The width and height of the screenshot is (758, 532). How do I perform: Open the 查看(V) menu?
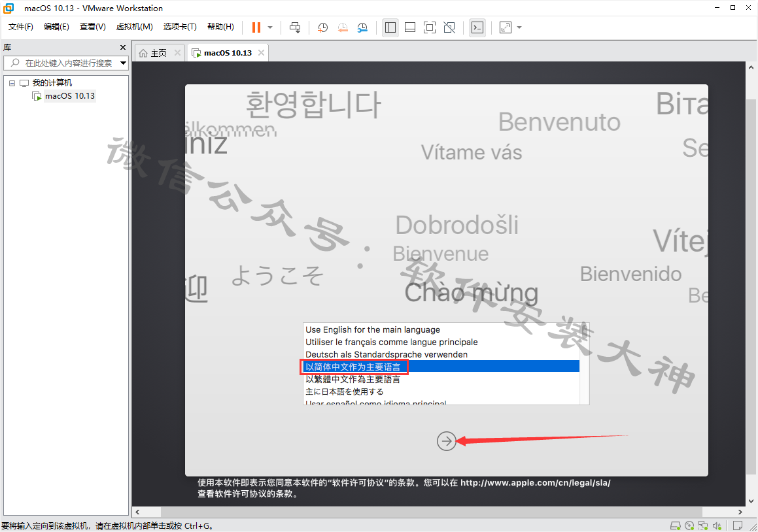pyautogui.click(x=92, y=27)
